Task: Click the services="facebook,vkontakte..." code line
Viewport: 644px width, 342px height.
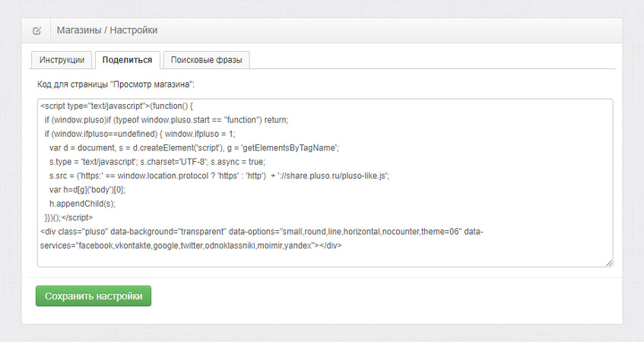Action: 191,245
